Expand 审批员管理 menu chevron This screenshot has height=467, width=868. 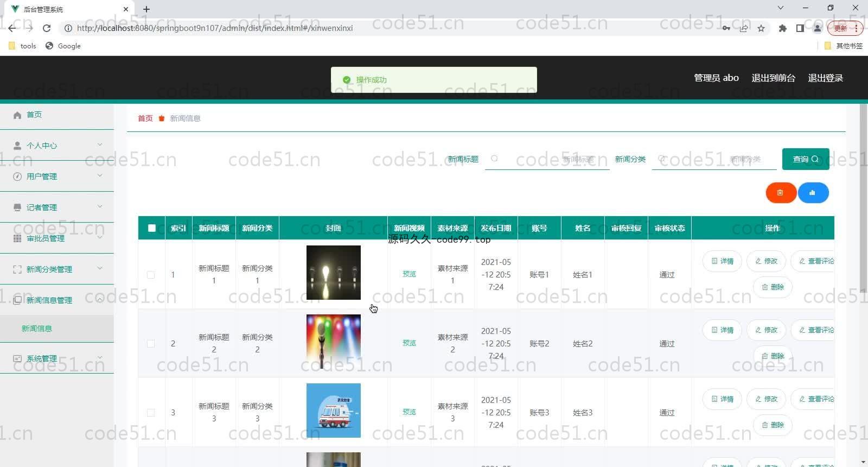(x=100, y=237)
